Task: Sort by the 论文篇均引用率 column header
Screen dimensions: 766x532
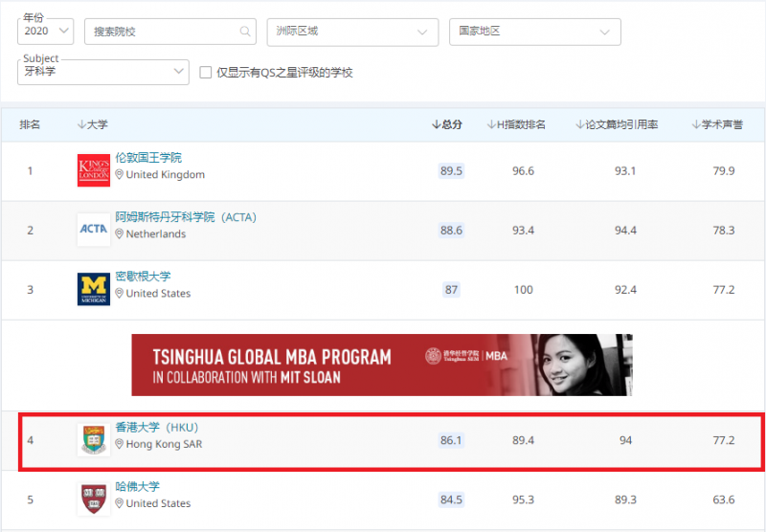Action: pos(617,124)
